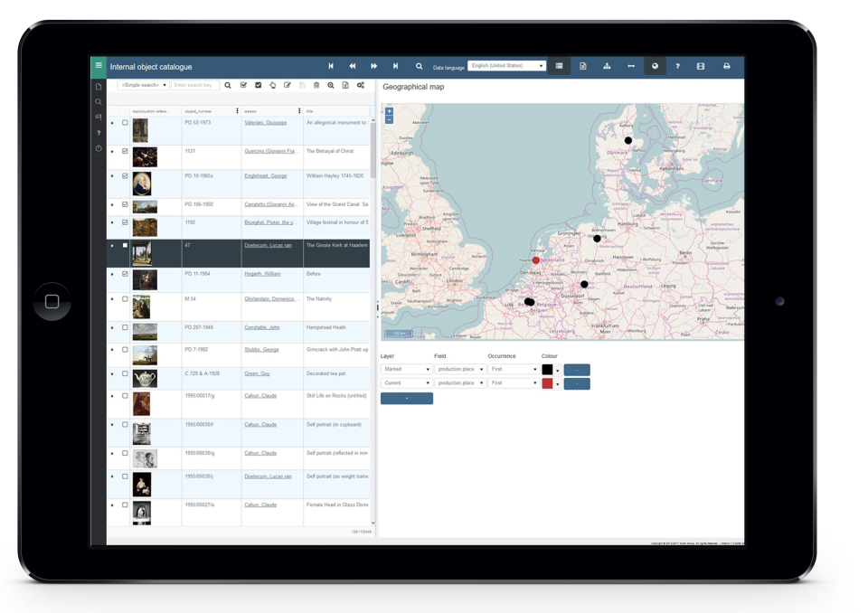
Task: Open the hierarchy browser icon in the top bar
Action: click(x=608, y=66)
